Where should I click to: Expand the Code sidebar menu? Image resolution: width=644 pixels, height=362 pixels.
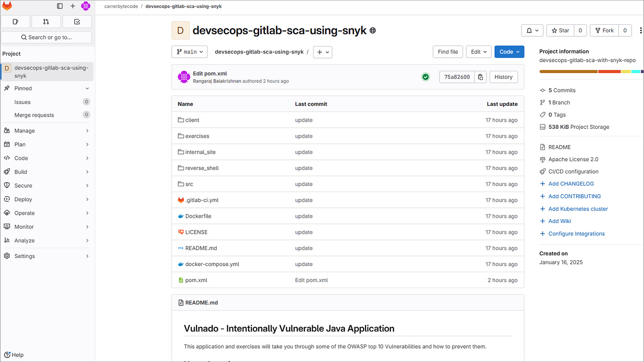[46, 158]
